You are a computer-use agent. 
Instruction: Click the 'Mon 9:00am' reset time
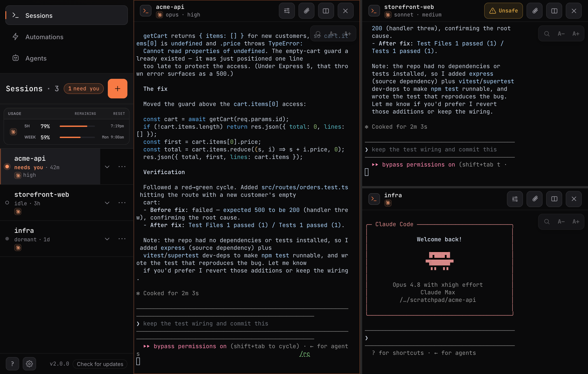(x=113, y=137)
